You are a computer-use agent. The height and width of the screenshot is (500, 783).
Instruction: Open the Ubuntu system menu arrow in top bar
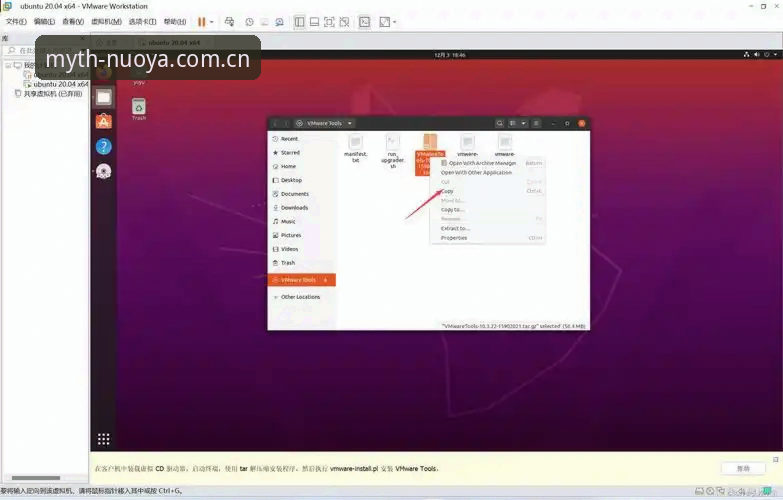776,54
